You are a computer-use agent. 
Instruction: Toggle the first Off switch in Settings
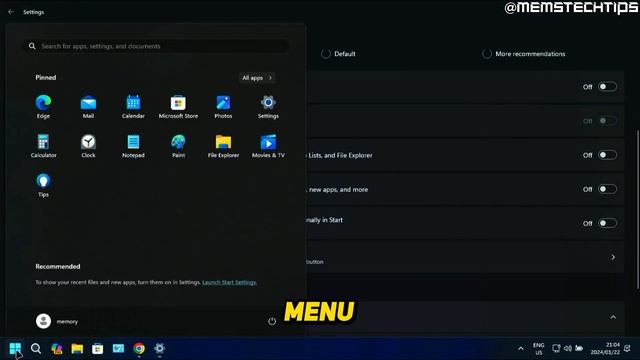pyautogui.click(x=607, y=87)
